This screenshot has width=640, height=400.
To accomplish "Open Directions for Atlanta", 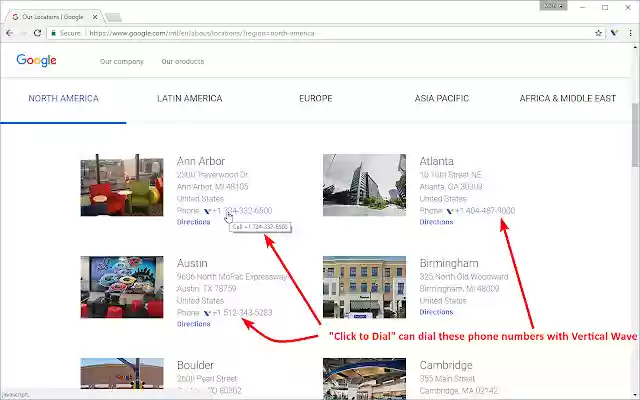I will coord(436,222).
